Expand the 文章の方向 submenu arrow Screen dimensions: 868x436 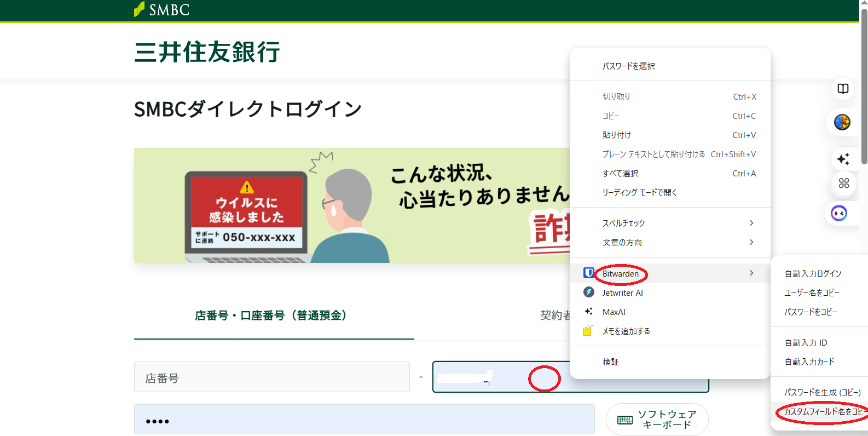751,242
